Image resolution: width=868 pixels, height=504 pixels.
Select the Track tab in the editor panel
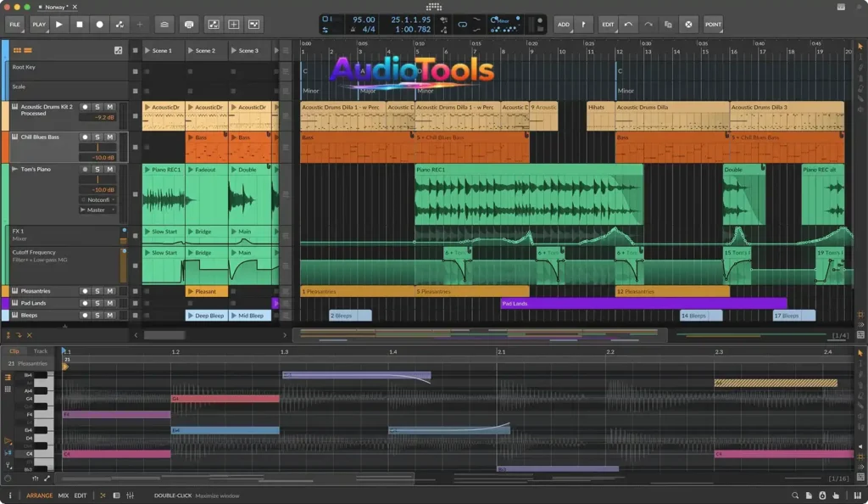pyautogui.click(x=40, y=350)
